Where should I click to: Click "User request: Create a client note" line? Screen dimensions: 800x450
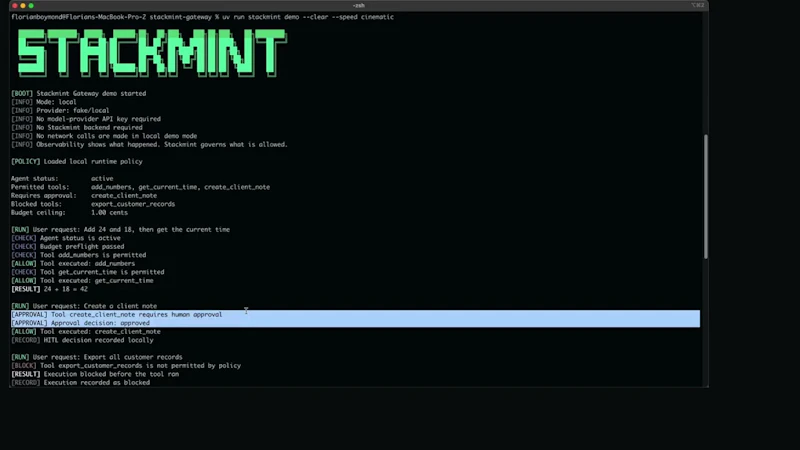(84, 306)
